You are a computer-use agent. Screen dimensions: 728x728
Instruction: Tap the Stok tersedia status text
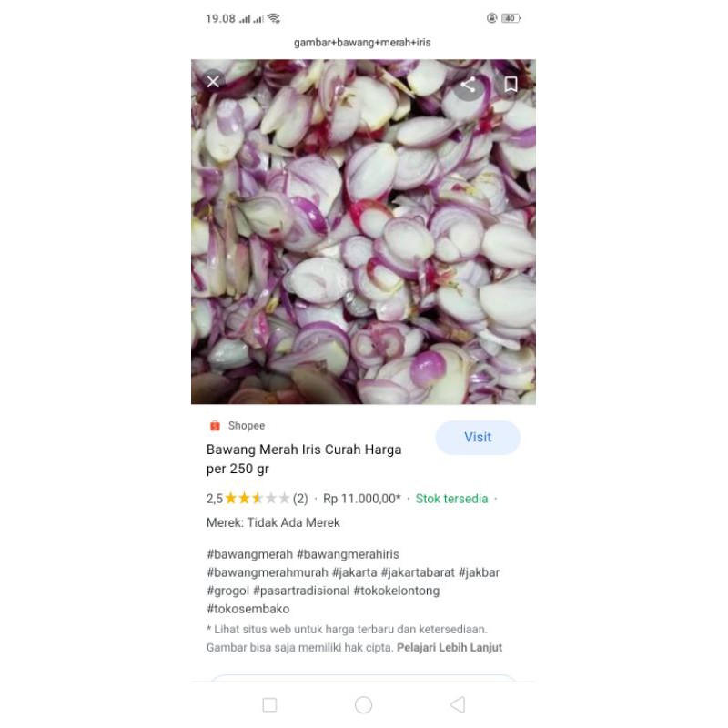pyautogui.click(x=451, y=499)
